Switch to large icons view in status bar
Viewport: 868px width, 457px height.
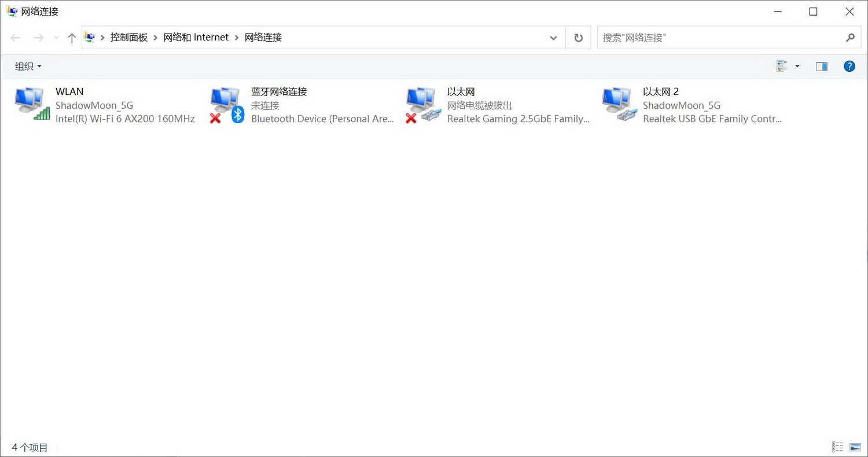(x=855, y=447)
